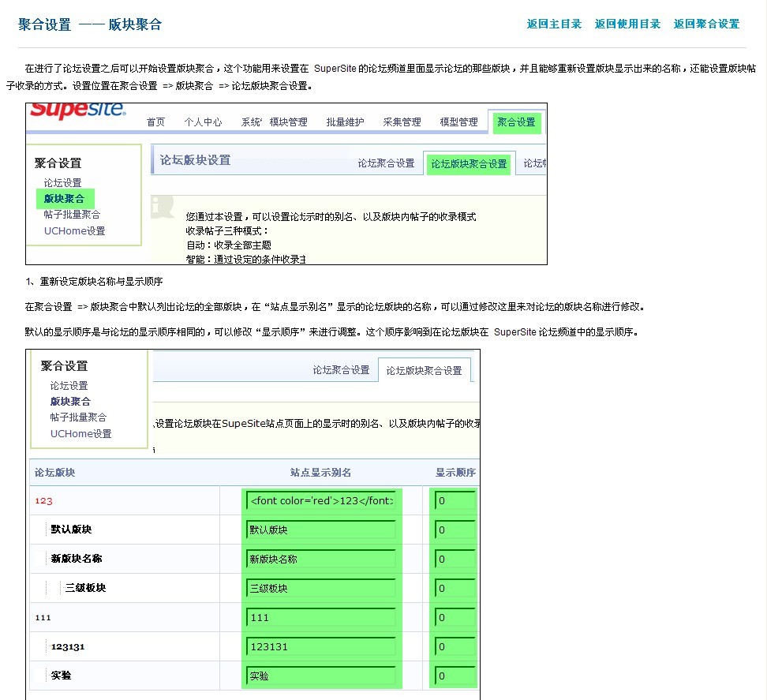
Task: Click 帖子批量聚合 in the first screenshot sidebar
Action: pyautogui.click(x=72, y=214)
